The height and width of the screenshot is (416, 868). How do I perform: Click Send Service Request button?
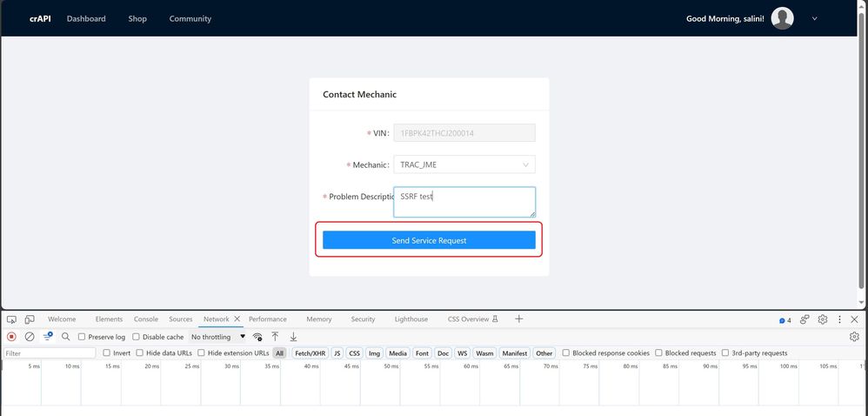(x=429, y=240)
